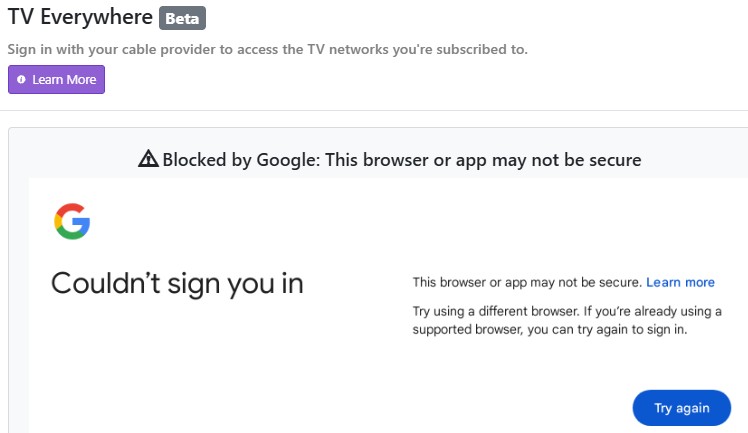Click the Couldn't sign you in heading

[177, 284]
